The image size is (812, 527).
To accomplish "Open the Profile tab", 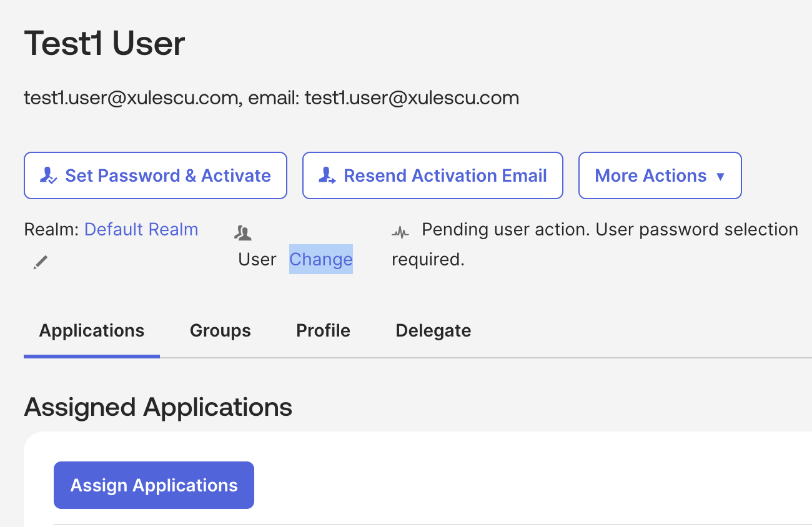I will pos(323,330).
